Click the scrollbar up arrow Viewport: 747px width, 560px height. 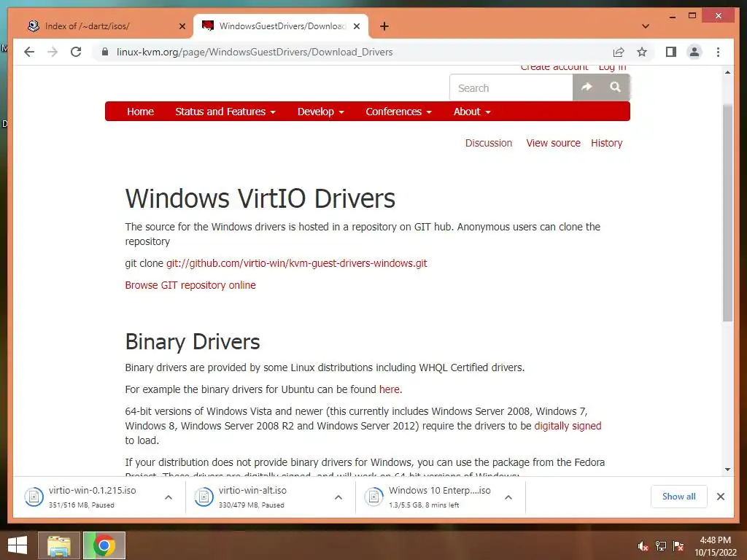[727, 72]
